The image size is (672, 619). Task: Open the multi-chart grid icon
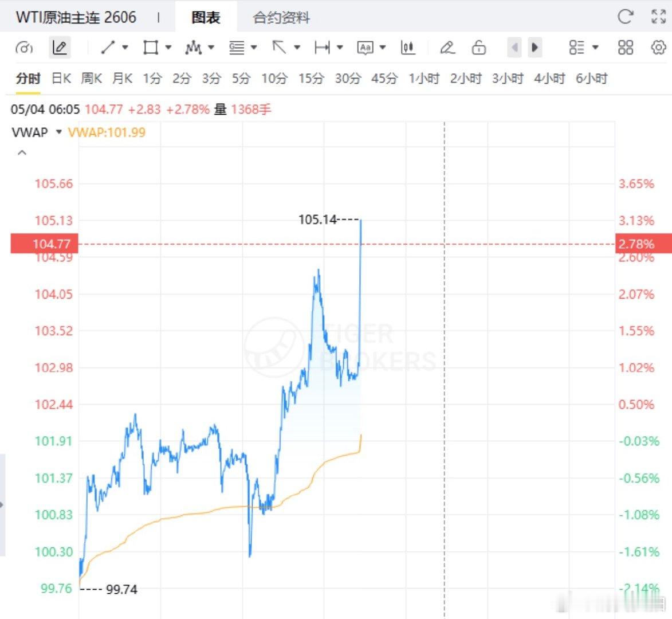(625, 47)
